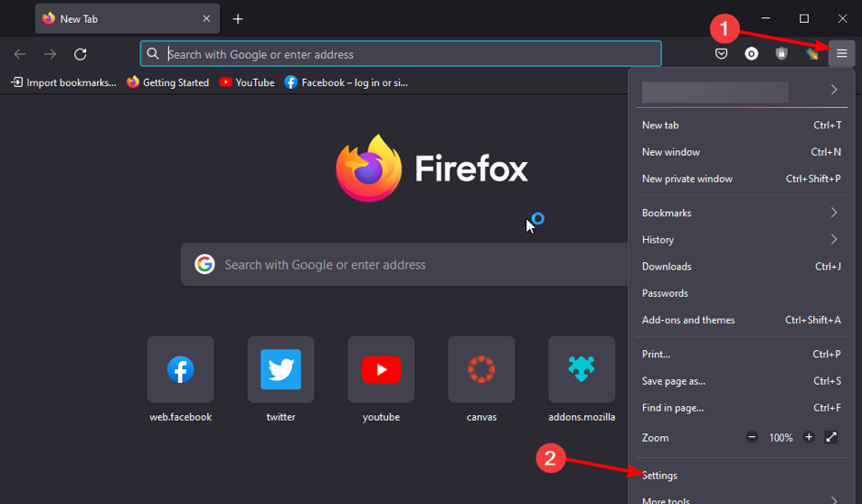
Task: Open the hamburger application menu button
Action: 841,54
